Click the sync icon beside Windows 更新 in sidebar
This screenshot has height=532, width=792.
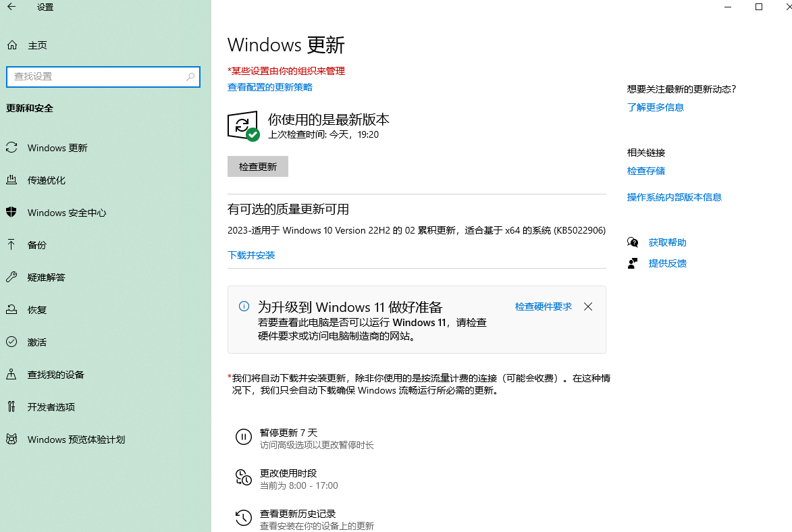tap(11, 148)
